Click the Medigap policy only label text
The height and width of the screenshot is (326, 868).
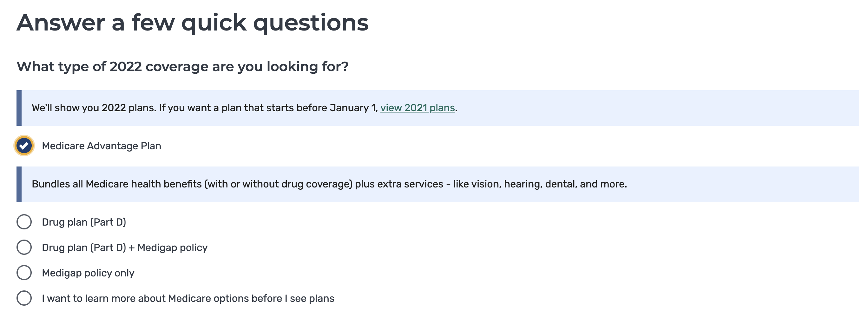[x=88, y=273]
